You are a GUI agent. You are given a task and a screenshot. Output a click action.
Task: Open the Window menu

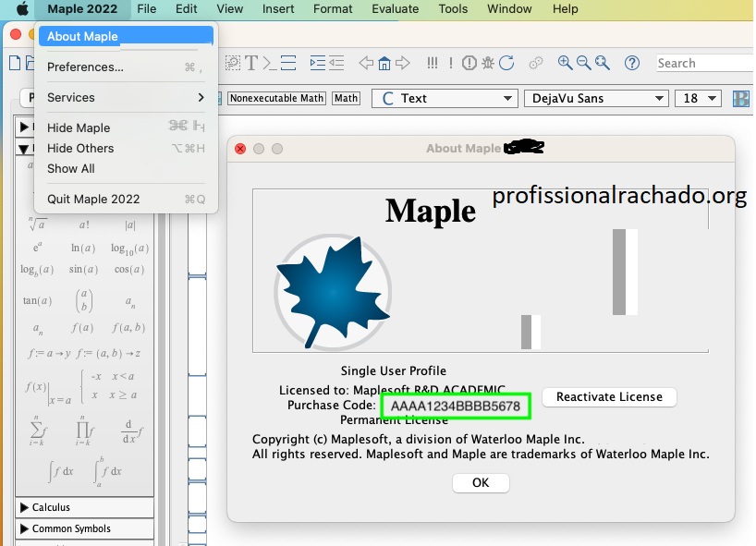click(509, 8)
